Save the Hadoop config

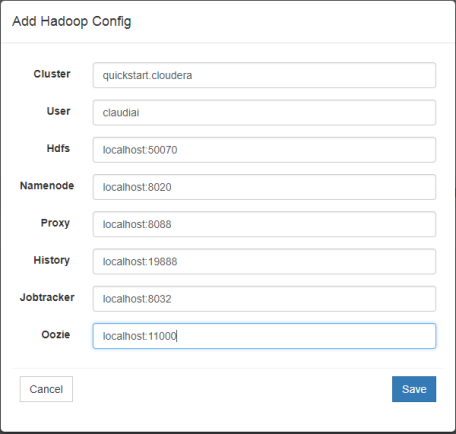414,389
